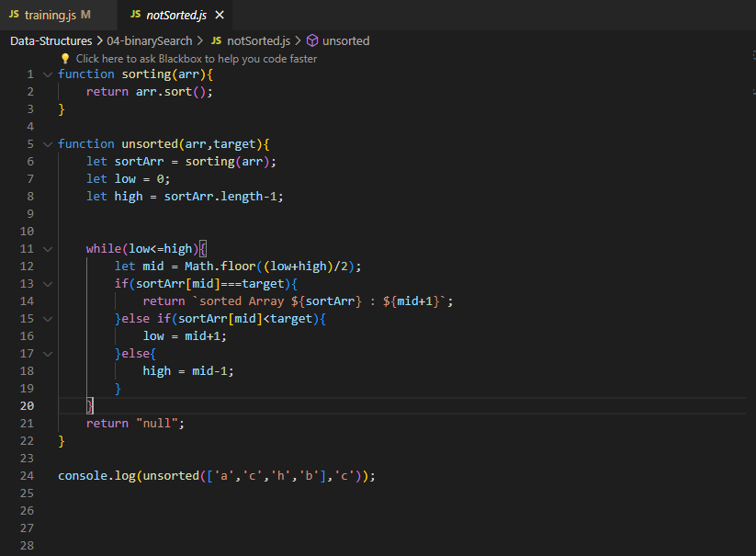Open Data-Structures breadcrumb

point(51,41)
